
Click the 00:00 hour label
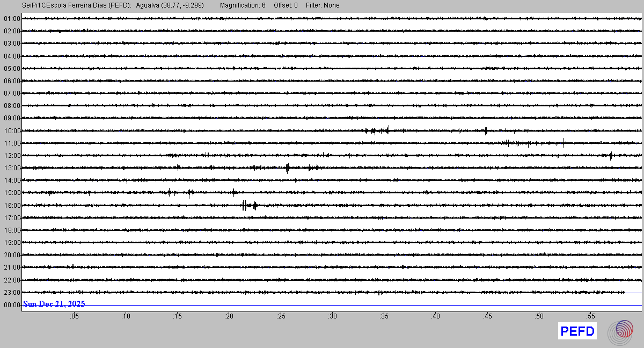[x=12, y=305]
